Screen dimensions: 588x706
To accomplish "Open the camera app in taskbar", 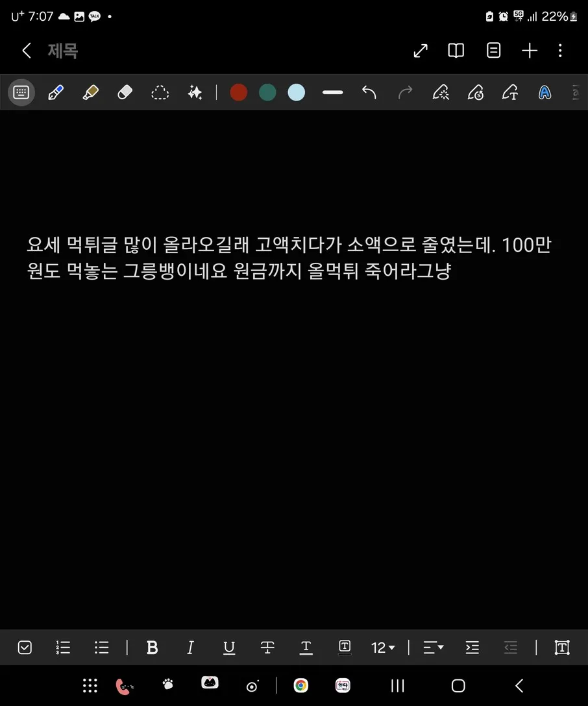I will tap(252, 686).
